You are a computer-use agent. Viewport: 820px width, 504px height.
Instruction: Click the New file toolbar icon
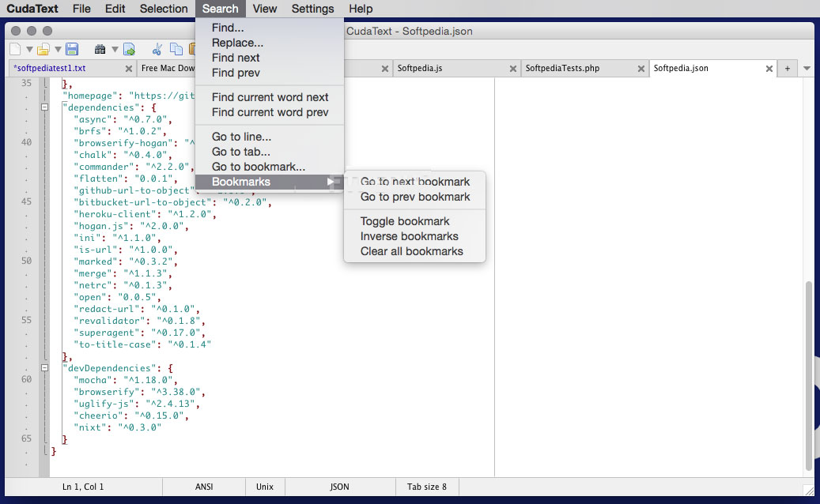[14, 49]
